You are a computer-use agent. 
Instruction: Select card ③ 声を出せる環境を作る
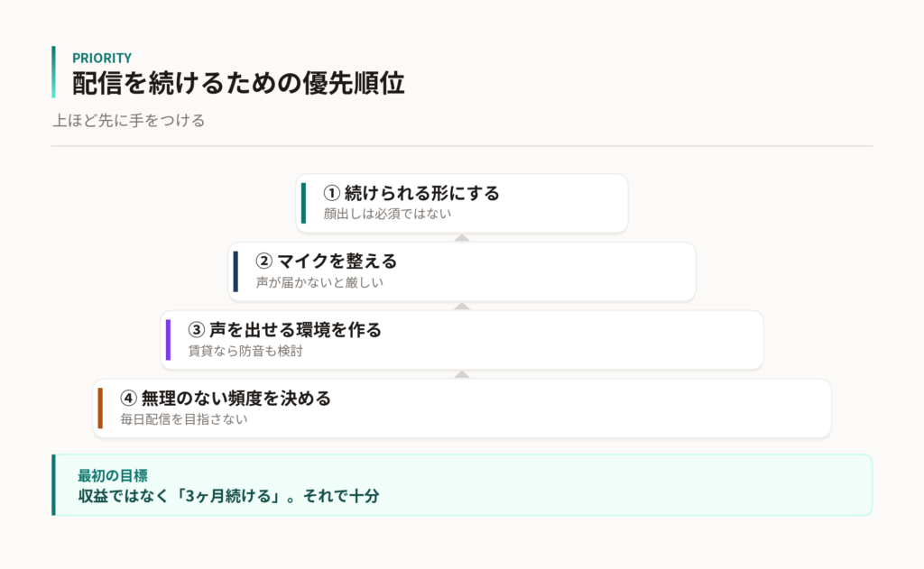[x=462, y=340]
